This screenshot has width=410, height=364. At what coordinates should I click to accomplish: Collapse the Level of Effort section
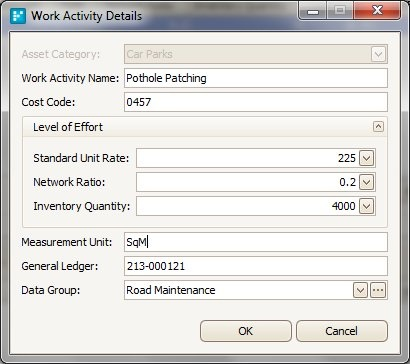pyautogui.click(x=378, y=127)
